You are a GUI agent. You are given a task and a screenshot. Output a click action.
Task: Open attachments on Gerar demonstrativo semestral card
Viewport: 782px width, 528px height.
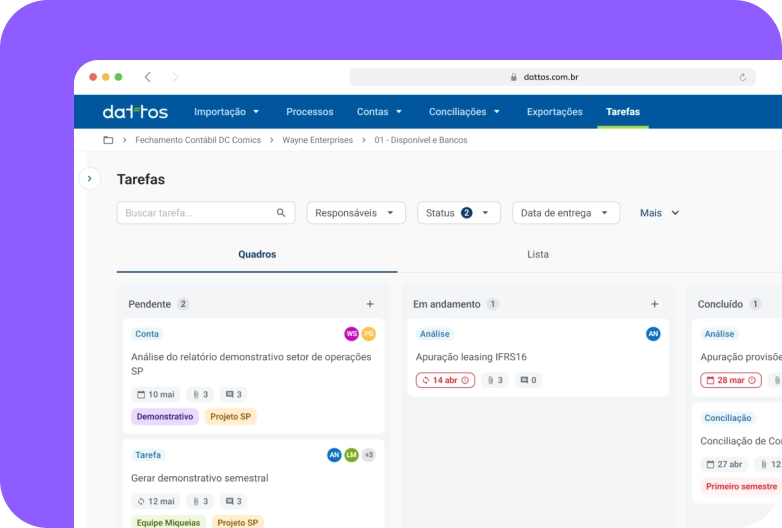pyautogui.click(x=200, y=501)
